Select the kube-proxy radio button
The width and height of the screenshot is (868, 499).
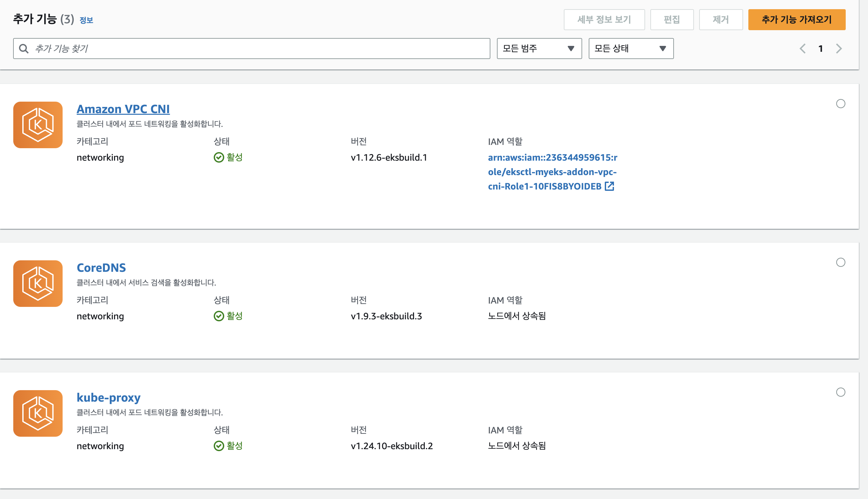pyautogui.click(x=840, y=392)
